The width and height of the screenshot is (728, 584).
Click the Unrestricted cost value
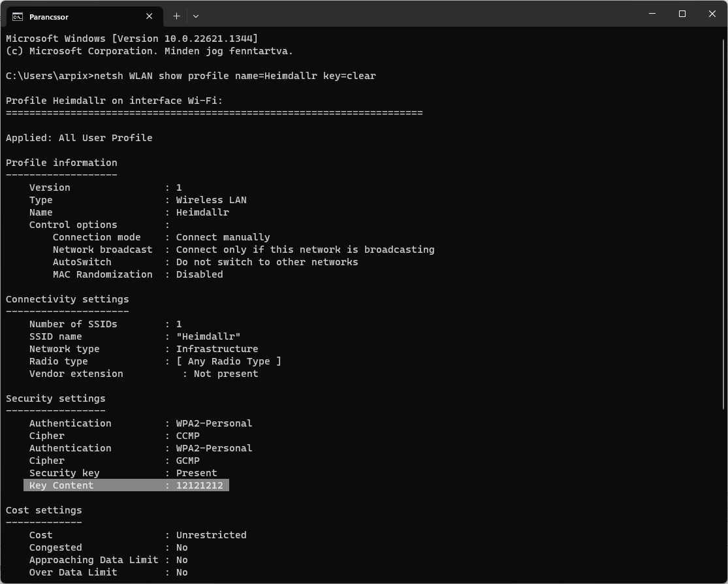[211, 535]
